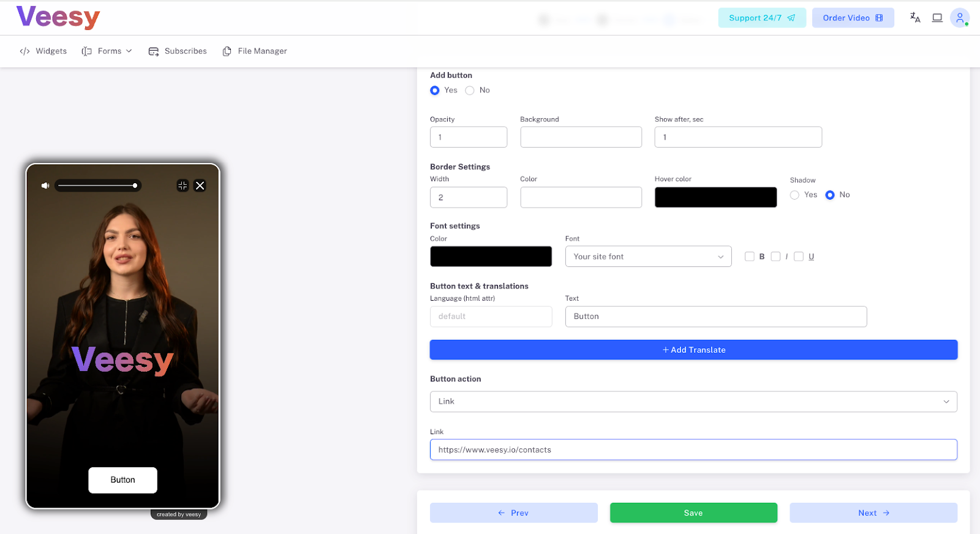This screenshot has width=980, height=534.
Task: Click the Border Width field
Action: [469, 197]
